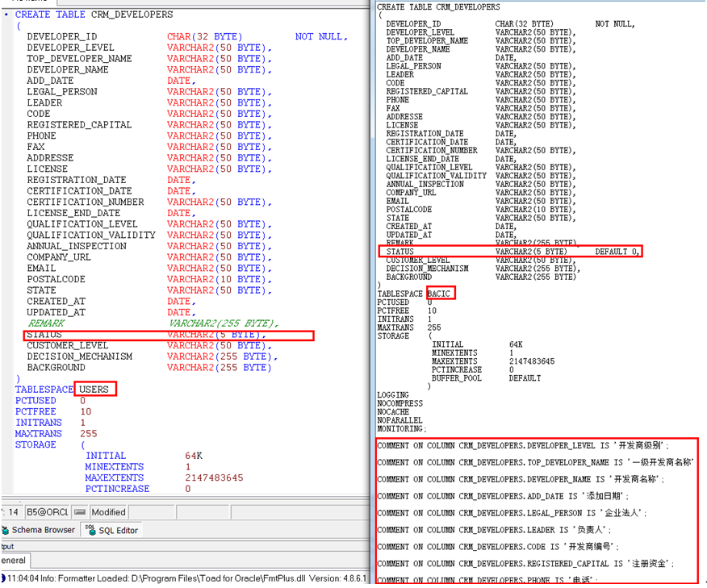Click NOT NULL in the colored editor
This screenshot has width=707, height=588.
point(320,36)
